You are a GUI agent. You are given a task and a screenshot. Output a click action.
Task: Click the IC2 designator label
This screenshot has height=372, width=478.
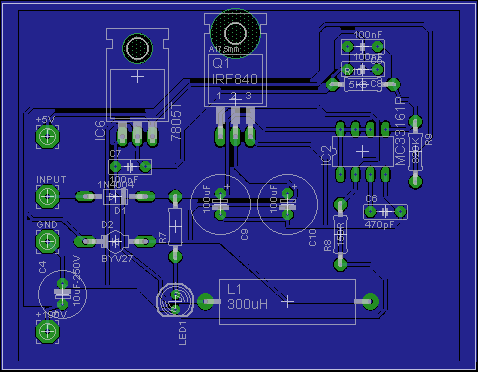coord(326,155)
